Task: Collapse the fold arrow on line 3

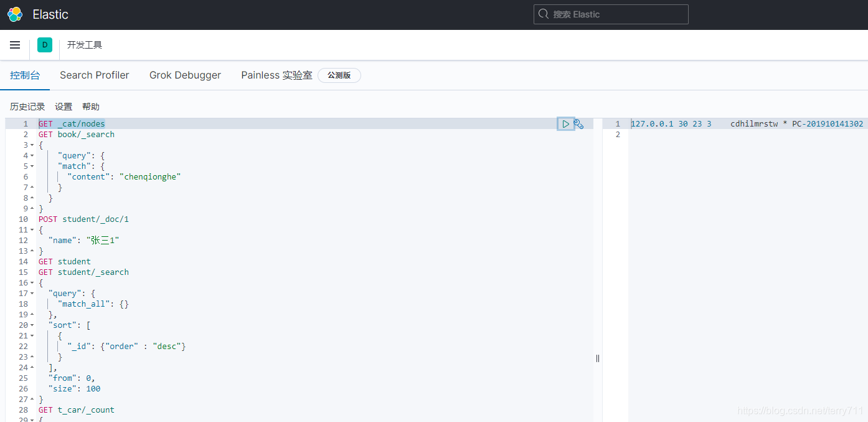Action: point(32,145)
